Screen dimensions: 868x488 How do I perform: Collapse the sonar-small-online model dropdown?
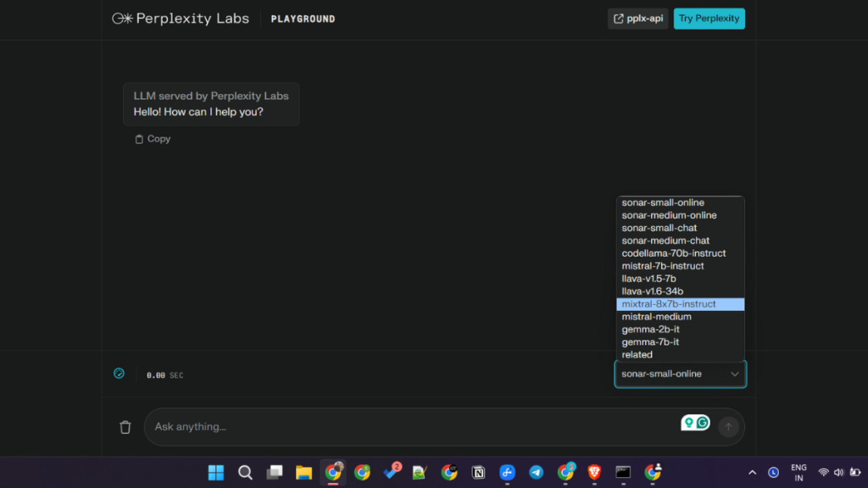[x=680, y=374]
